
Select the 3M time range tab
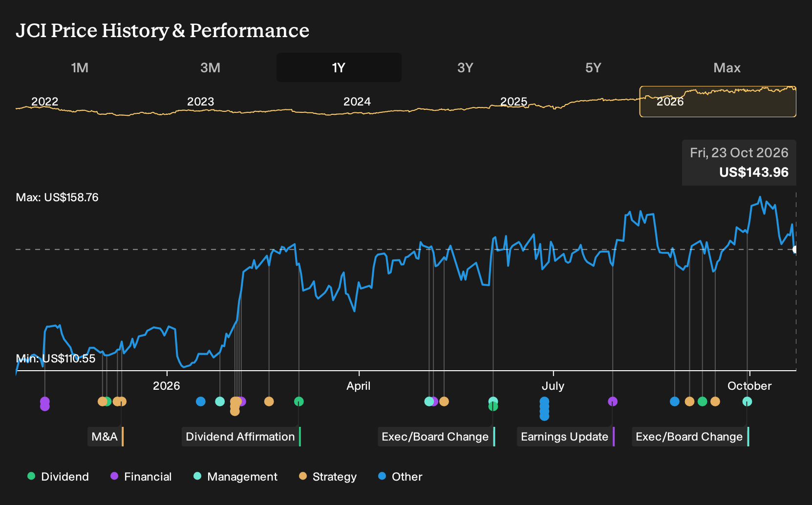[210, 67]
